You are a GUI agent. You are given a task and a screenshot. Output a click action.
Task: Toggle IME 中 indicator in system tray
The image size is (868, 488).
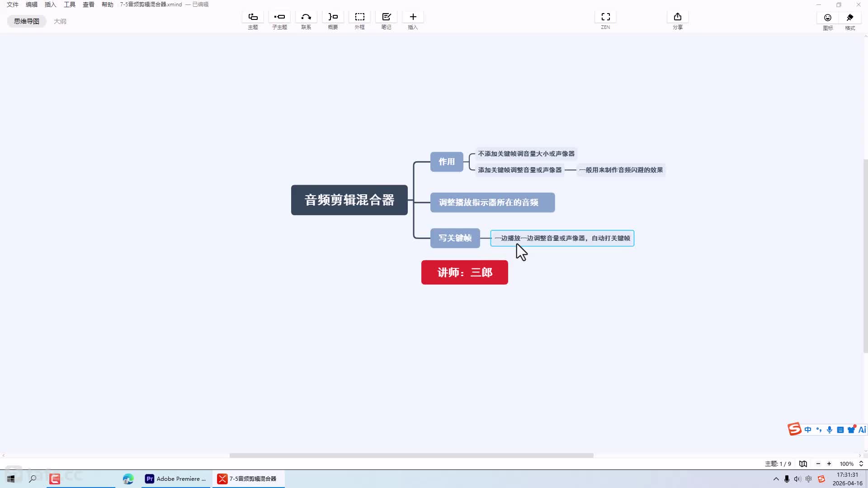pos(809,479)
